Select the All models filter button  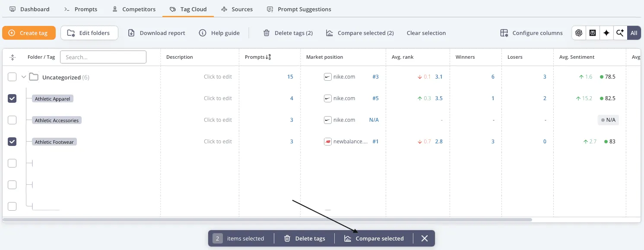pyautogui.click(x=634, y=33)
